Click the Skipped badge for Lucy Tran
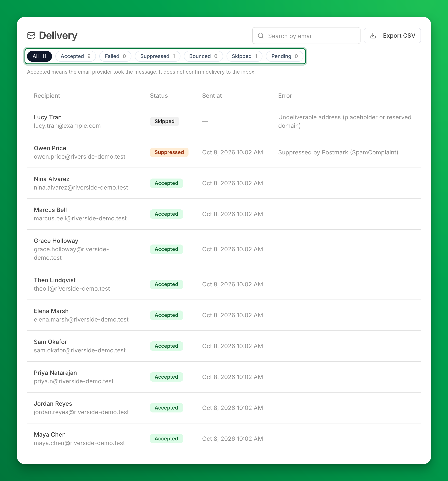Screen dimensions: 448x481 click(164, 121)
